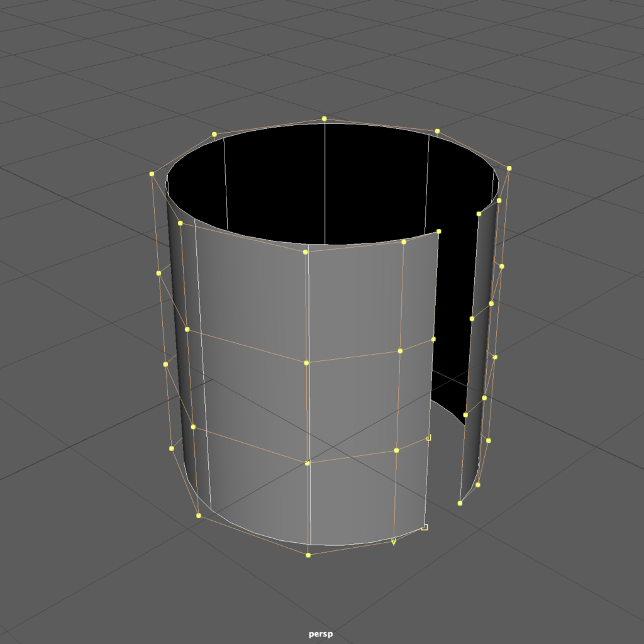Click the front-center CV on the top rim
The height and width of the screenshot is (644, 644).
306,252
